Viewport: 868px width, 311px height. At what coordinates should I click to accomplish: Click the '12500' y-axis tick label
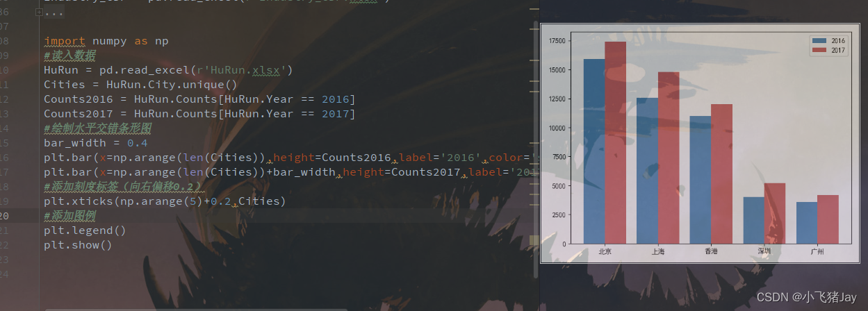pyautogui.click(x=558, y=99)
